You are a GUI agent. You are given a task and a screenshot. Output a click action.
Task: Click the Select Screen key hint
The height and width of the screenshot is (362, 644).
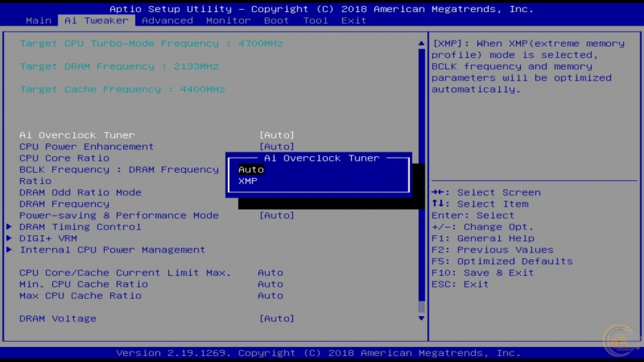point(486,192)
